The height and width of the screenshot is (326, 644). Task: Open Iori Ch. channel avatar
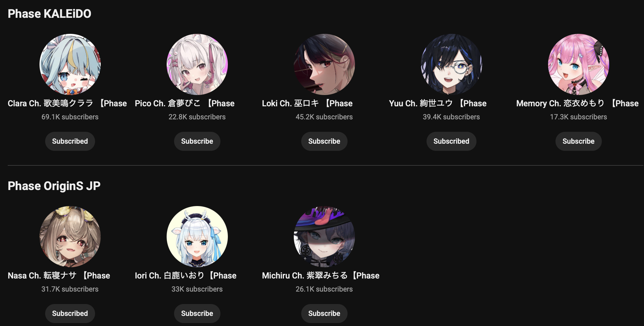tap(197, 237)
